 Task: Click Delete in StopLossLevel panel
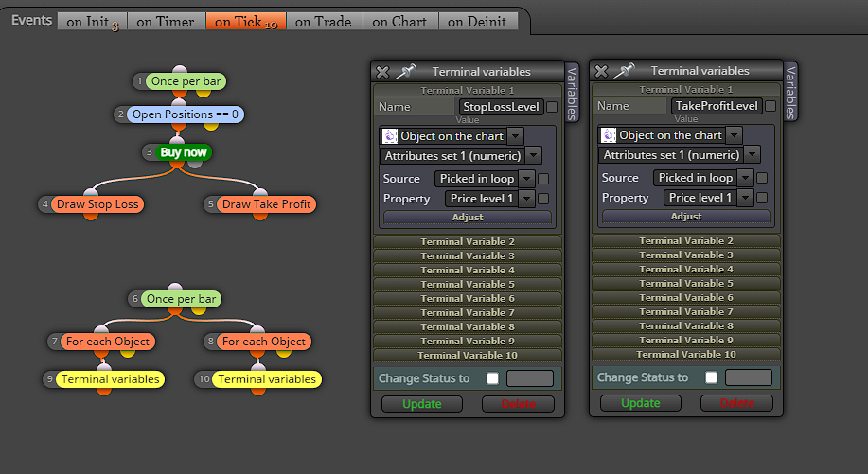coord(518,404)
